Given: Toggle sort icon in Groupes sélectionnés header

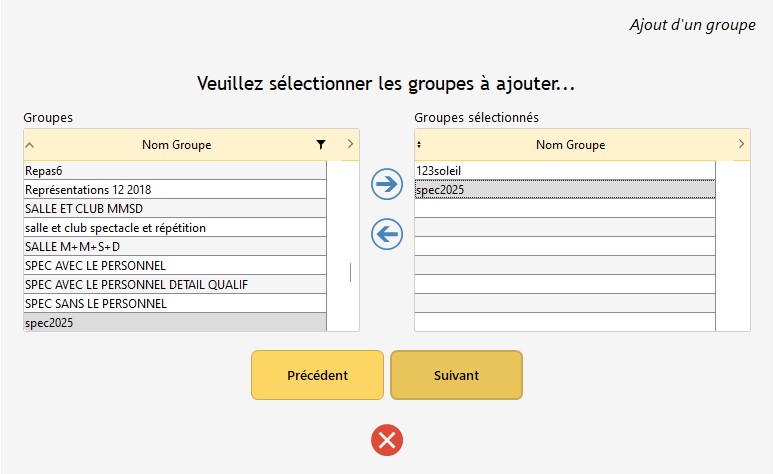Looking at the screenshot, I should [420, 145].
